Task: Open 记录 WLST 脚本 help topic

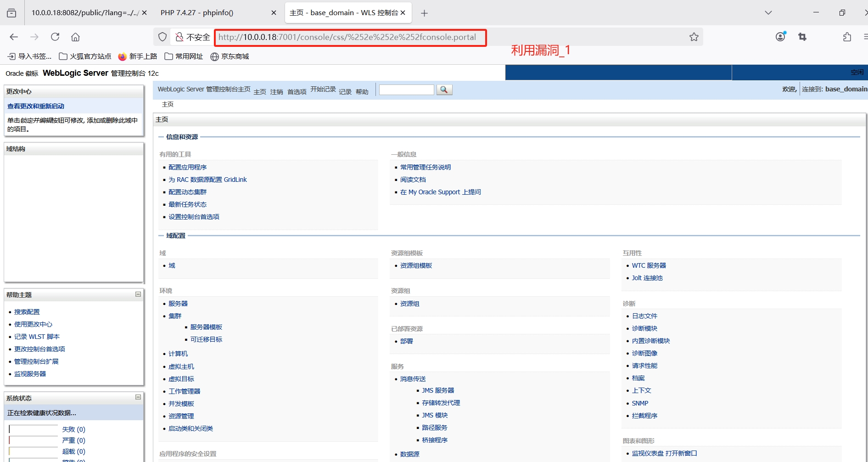Action: tap(37, 337)
